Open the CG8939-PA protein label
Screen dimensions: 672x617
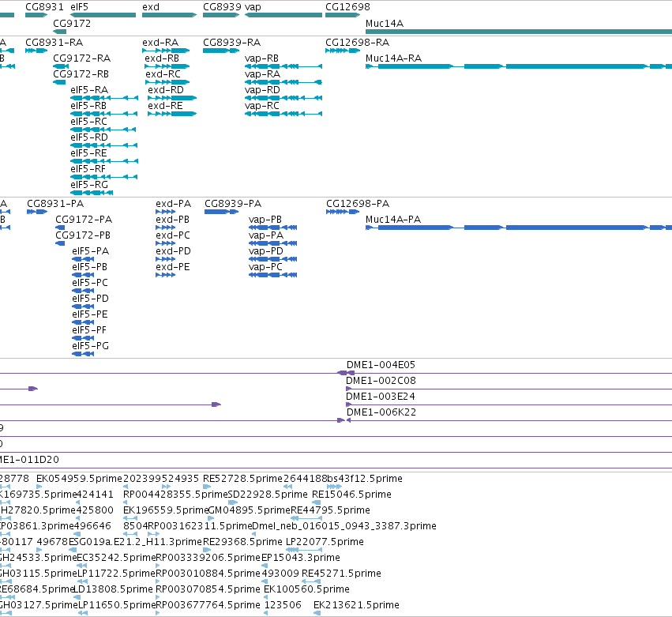tap(233, 203)
